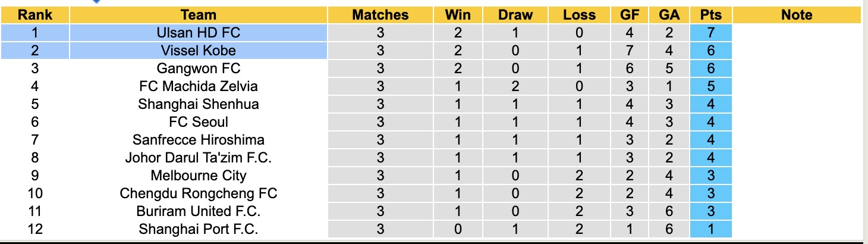This screenshot has height=244, width=868.
Task: Select Shanghai Port F.C. points cell
Action: coord(711,229)
